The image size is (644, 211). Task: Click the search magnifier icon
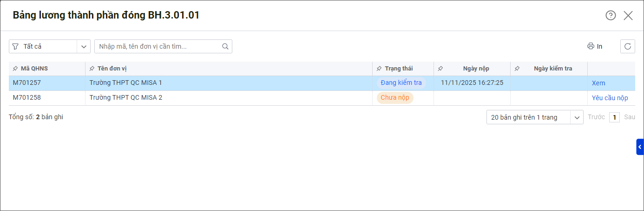click(225, 46)
